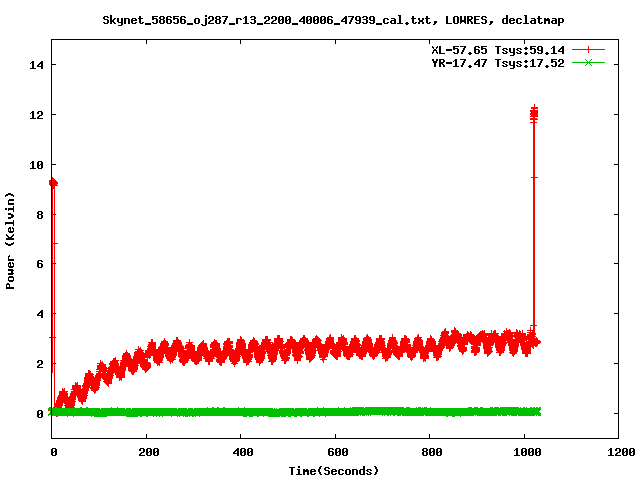Click the red spike peak near 12 Kelvin
The image size is (640, 480).
point(534,113)
